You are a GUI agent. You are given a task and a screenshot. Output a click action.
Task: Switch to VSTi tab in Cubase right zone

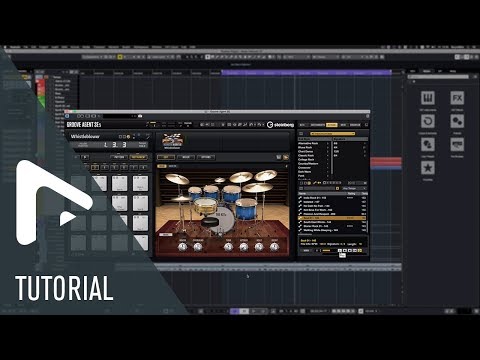point(413,71)
